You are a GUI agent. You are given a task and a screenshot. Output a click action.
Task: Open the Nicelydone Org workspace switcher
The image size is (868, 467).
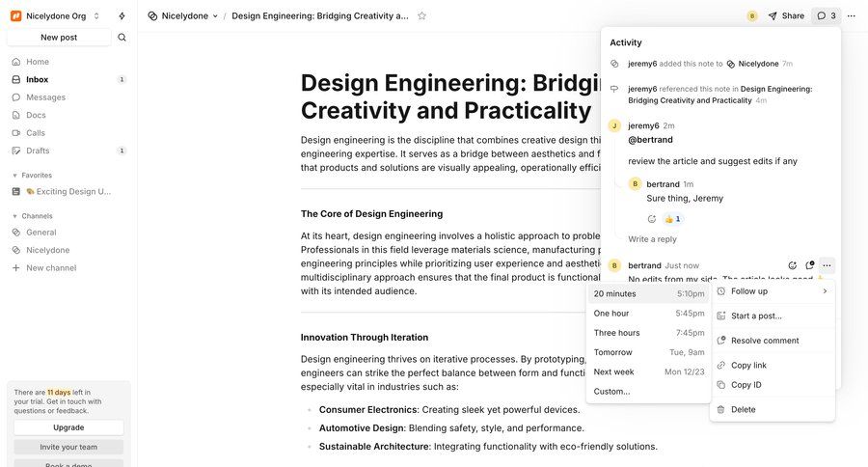click(56, 15)
